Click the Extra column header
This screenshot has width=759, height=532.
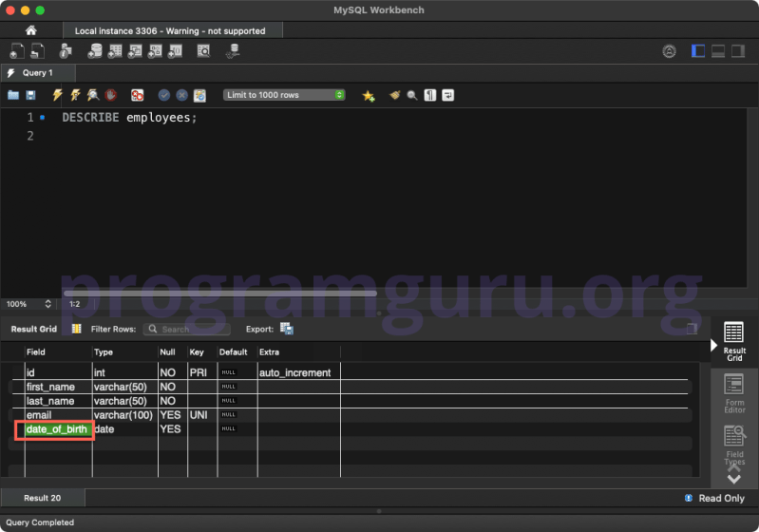pyautogui.click(x=298, y=351)
